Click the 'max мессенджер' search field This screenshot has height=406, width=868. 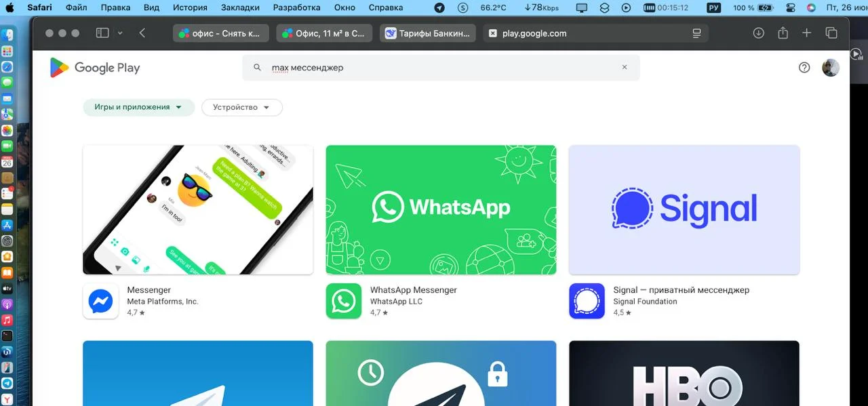441,68
